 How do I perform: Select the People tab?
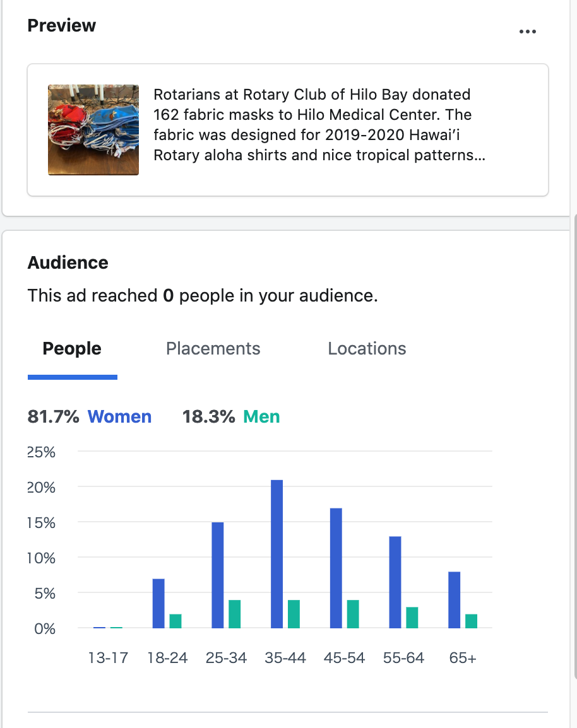(x=72, y=349)
